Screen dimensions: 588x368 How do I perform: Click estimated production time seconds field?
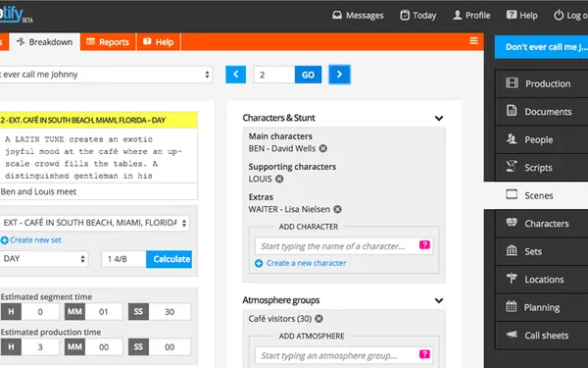pyautogui.click(x=170, y=347)
